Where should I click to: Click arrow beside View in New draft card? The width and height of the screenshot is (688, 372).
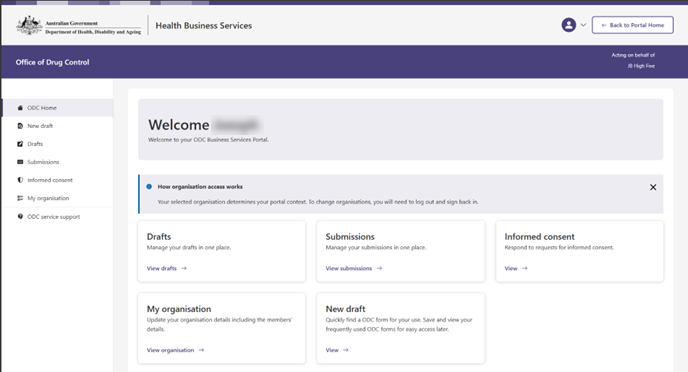(x=346, y=350)
